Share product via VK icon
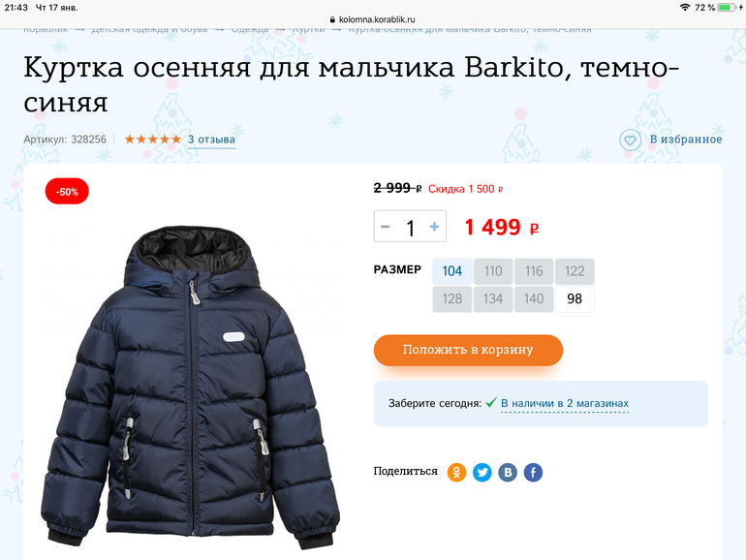Screen dimensions: 746x560 pos(508,473)
